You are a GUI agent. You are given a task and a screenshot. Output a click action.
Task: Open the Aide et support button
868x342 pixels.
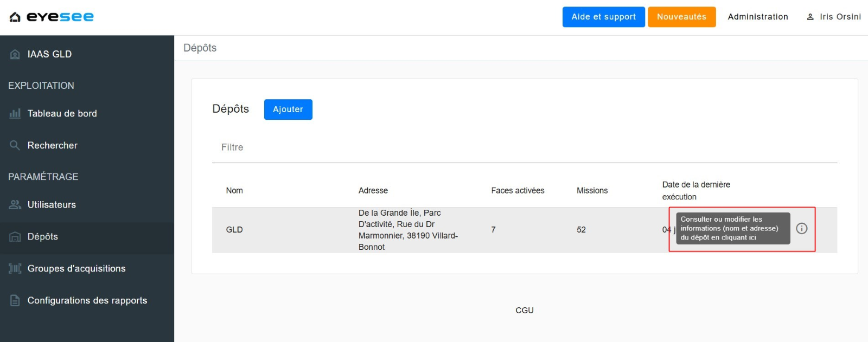603,17
